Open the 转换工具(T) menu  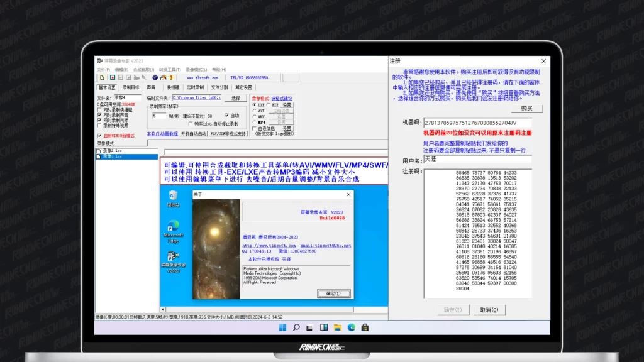(170, 69)
